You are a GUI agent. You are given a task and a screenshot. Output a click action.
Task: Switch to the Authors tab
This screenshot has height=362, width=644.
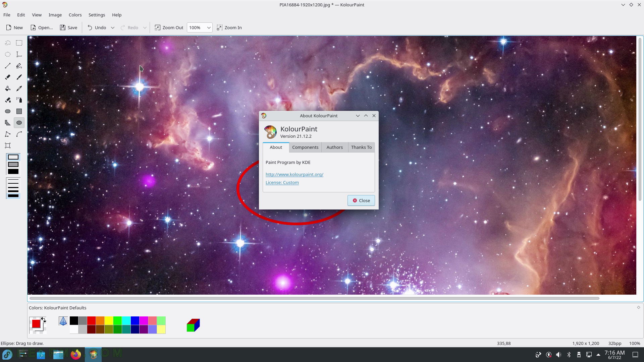point(335,147)
